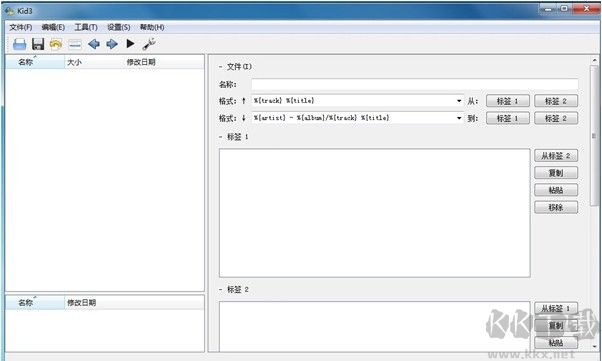Click 标签 2 button in the 从 row
The width and height of the screenshot is (602, 361).
click(x=556, y=101)
